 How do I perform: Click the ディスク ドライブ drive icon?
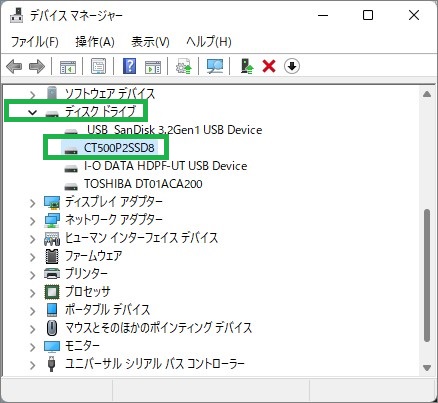pos(52,113)
